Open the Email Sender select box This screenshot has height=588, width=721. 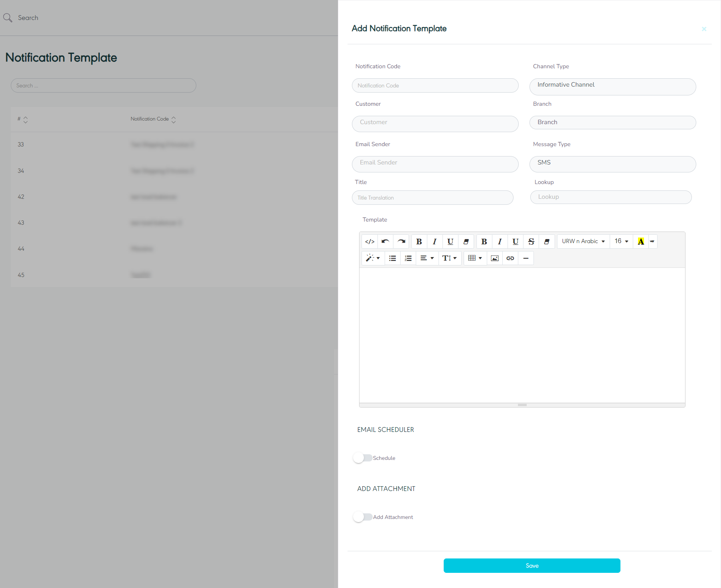tap(435, 164)
